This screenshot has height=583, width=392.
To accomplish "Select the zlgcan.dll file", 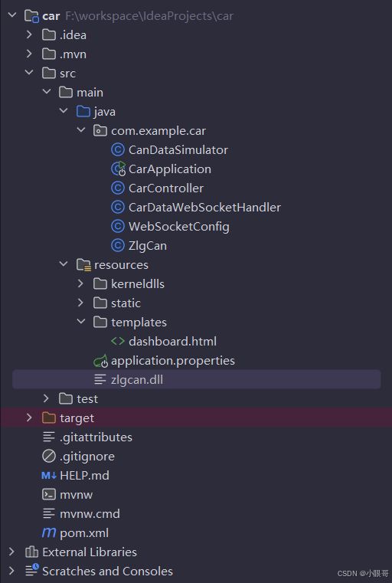I will 137,380.
